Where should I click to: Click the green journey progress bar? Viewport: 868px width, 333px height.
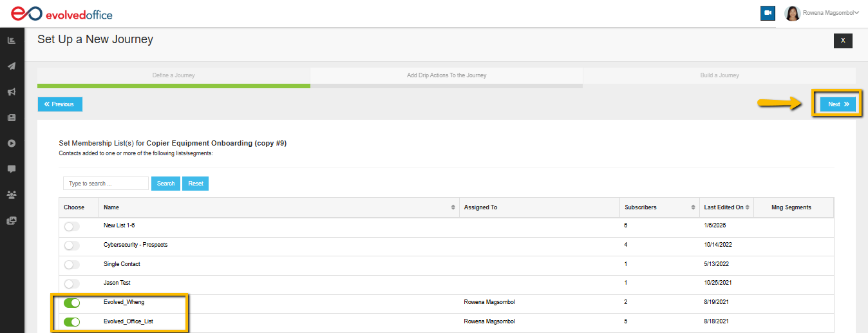coord(174,86)
